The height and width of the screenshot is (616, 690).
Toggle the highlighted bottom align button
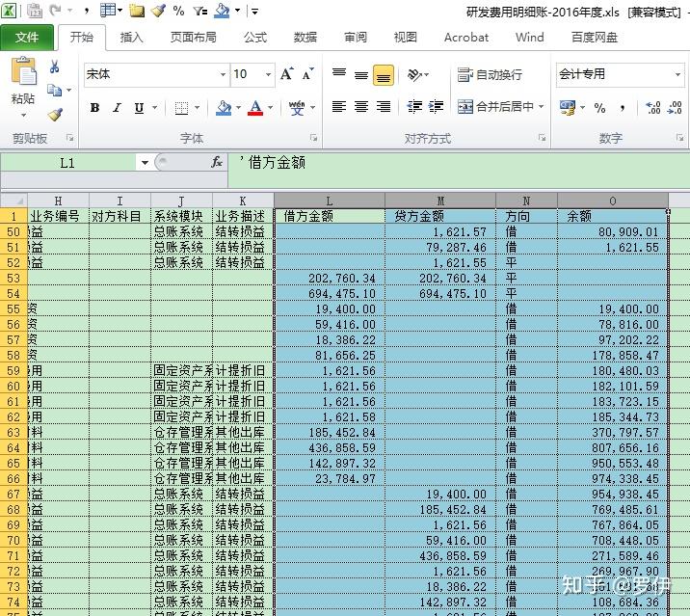(384, 74)
